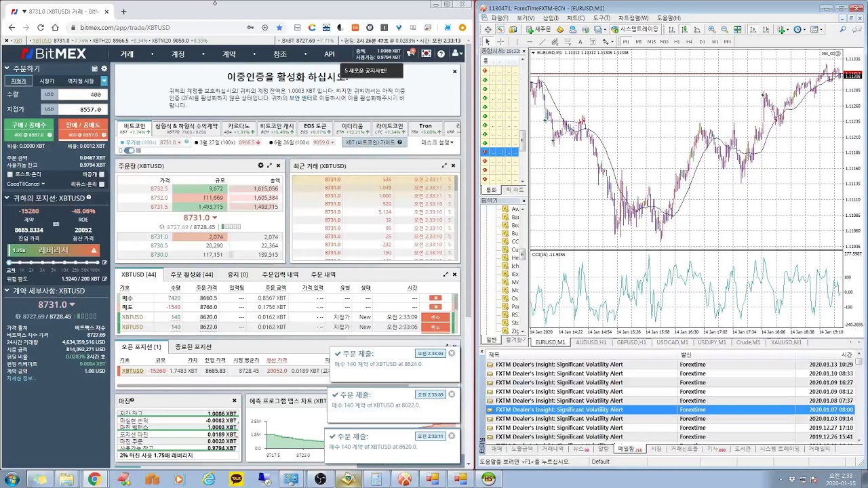This screenshot has height=488, width=868.
Task: Click the red 판매 / 공매도 button
Action: click(83, 129)
